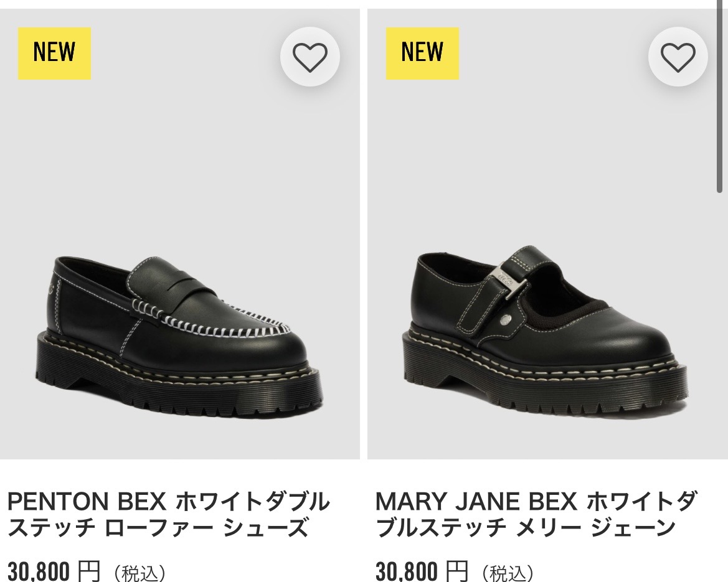Image resolution: width=728 pixels, height=582 pixels.
Task: Click the 30,800 円 price under PENTON BEX
Action: point(54,571)
